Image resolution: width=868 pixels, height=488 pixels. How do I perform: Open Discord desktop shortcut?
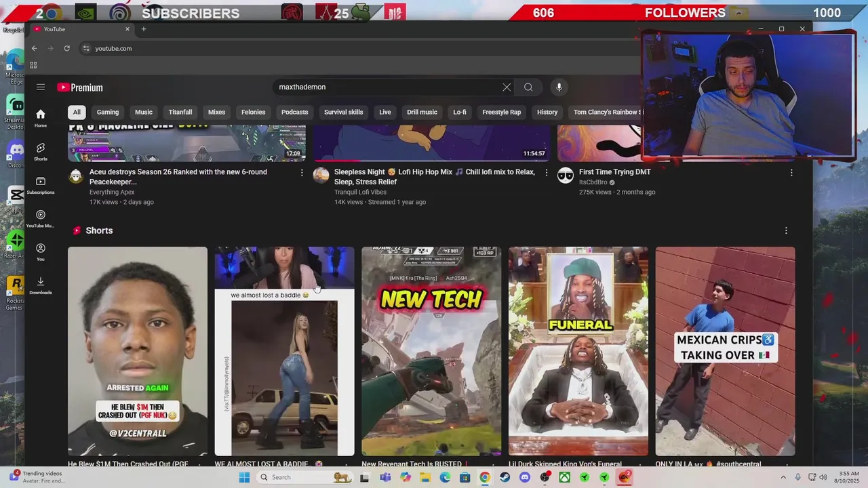tap(15, 154)
